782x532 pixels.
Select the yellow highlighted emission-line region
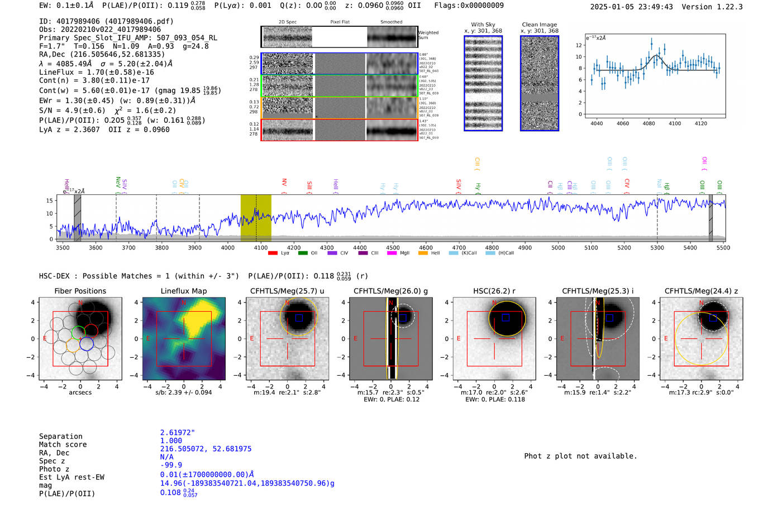[256, 218]
